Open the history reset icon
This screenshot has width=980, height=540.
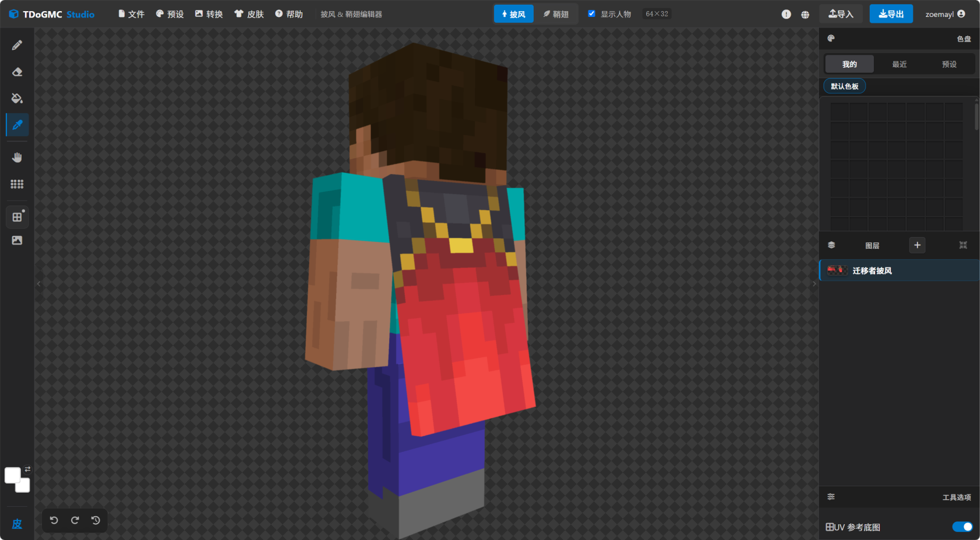tap(96, 520)
